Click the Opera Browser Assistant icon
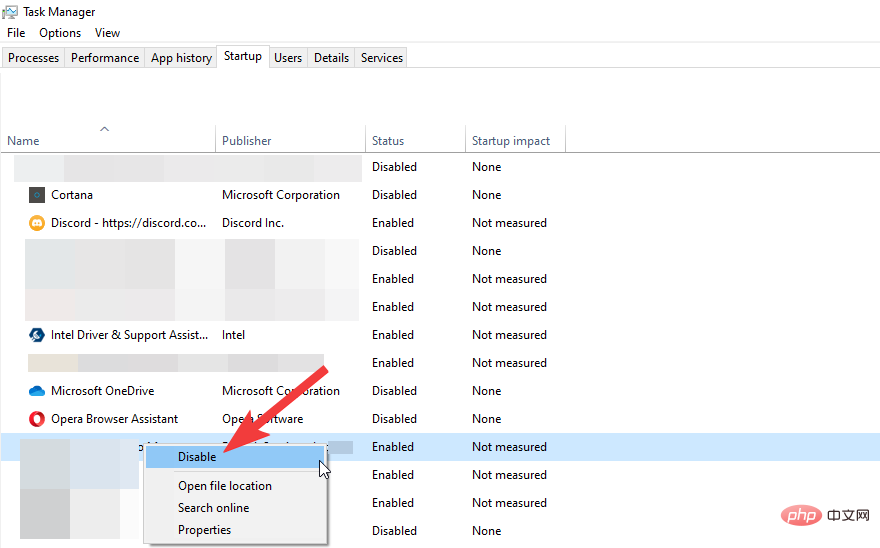The image size is (880, 548). coord(36,419)
